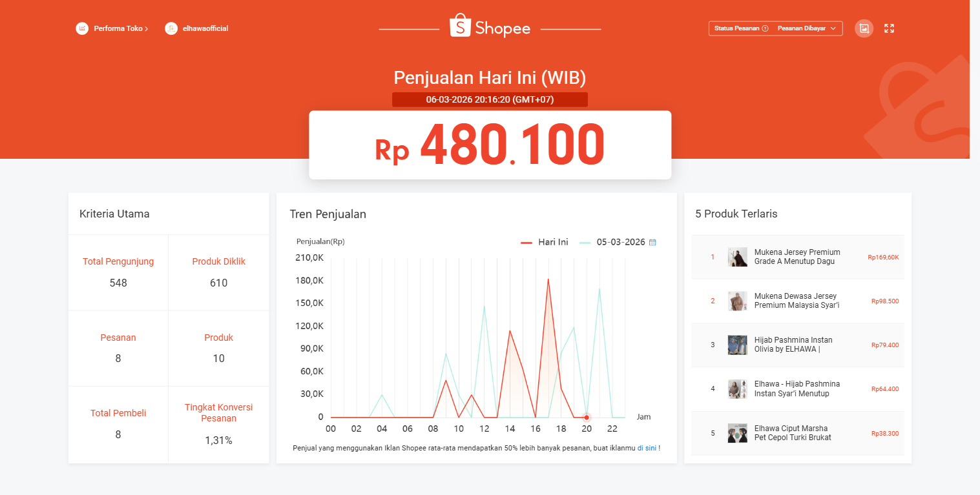Click the red data point marker at hour 20
The image size is (980, 495).
(x=587, y=418)
